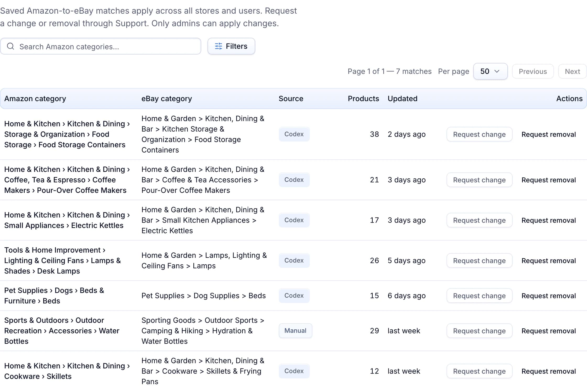Open the Filters panel
The image size is (587, 392).
pos(231,46)
